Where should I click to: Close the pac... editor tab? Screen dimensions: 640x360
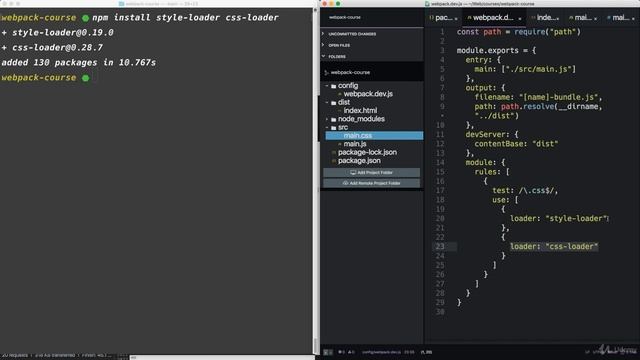pyautogui.click(x=456, y=18)
